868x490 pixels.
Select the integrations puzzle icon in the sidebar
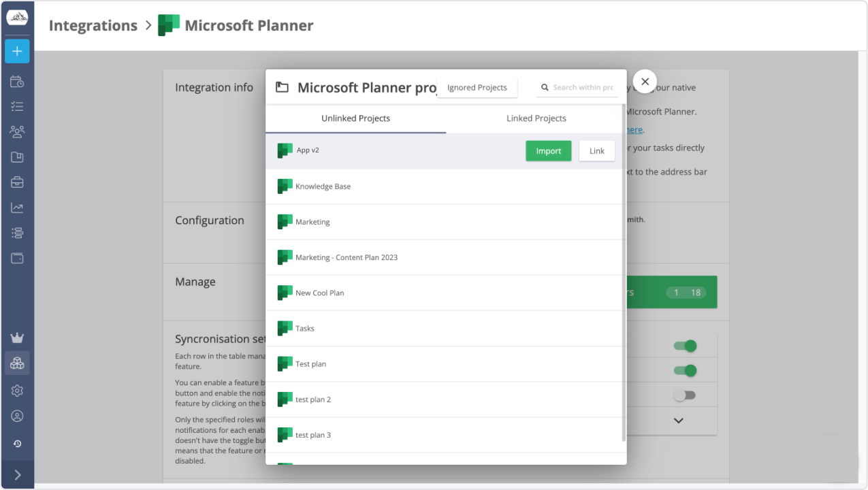pyautogui.click(x=16, y=363)
